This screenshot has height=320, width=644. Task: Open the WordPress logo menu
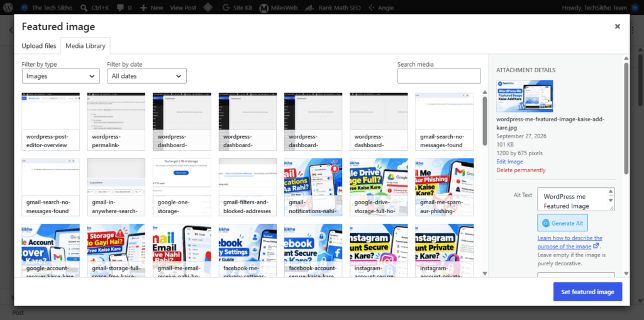9,8
